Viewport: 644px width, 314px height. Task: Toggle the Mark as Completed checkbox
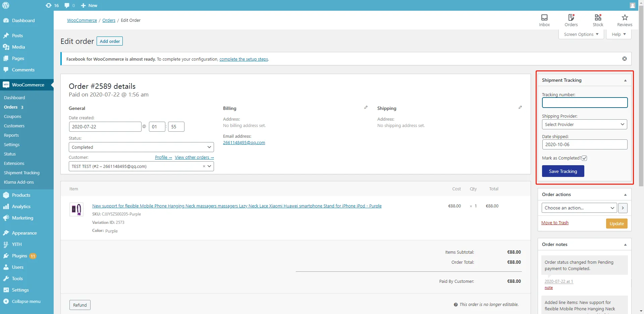click(x=584, y=158)
